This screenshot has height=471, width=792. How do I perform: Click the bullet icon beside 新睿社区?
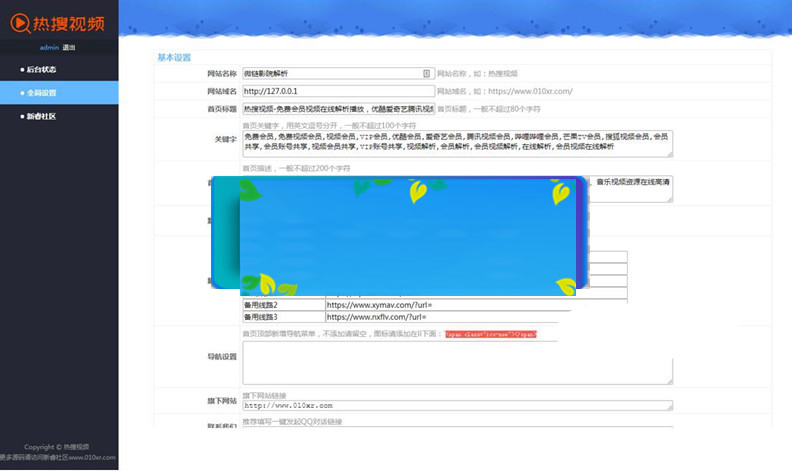(x=21, y=116)
